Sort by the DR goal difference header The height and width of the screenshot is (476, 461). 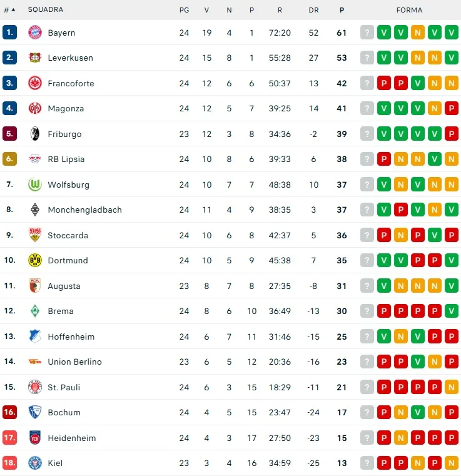pos(314,10)
